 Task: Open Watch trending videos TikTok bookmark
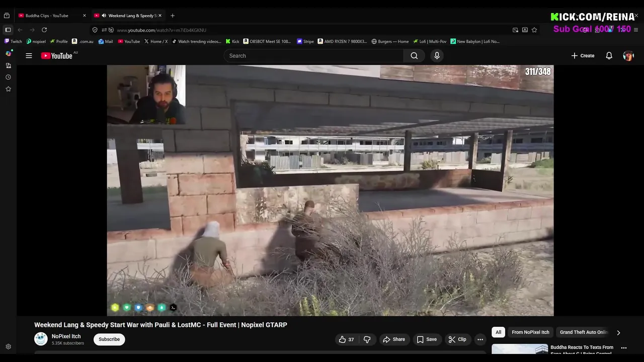click(196, 42)
